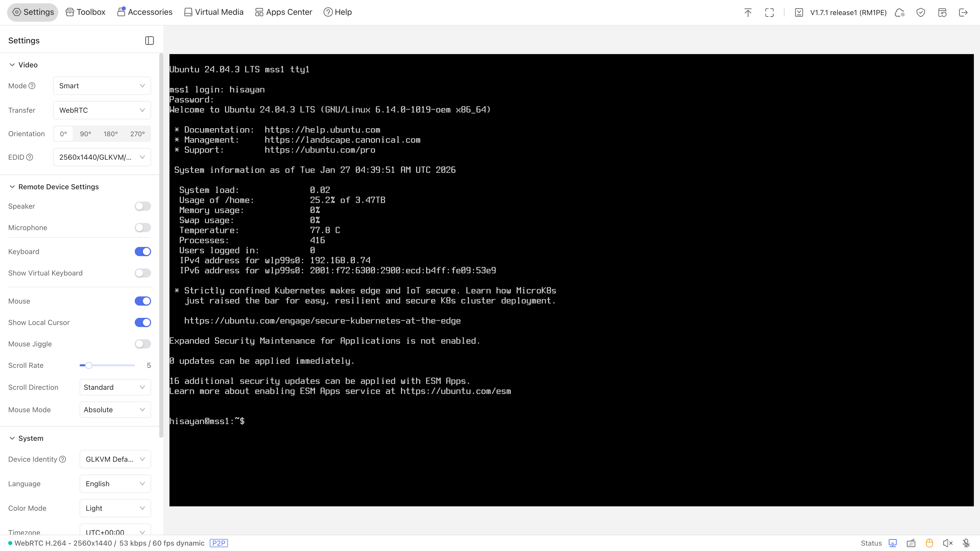This screenshot has height=551, width=980.
Task: Open the Mouse Mode Absolute dropdown
Action: 115,410
